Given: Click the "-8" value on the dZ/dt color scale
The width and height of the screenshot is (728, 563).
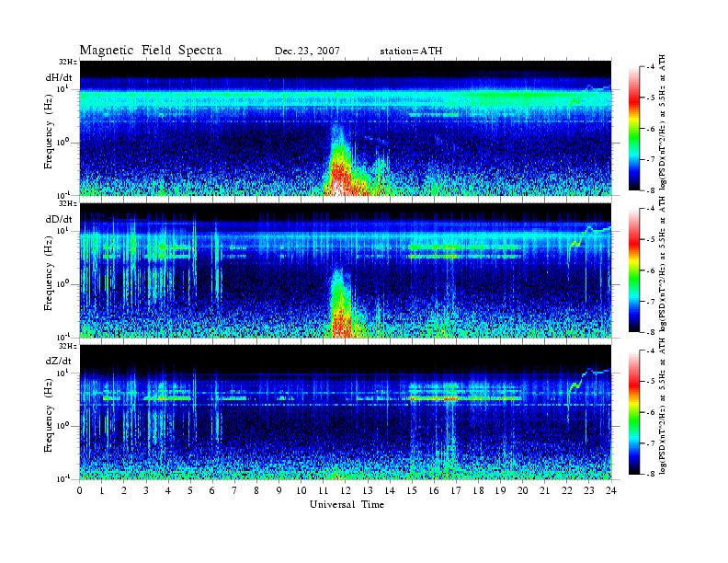Looking at the screenshot, I should point(651,474).
